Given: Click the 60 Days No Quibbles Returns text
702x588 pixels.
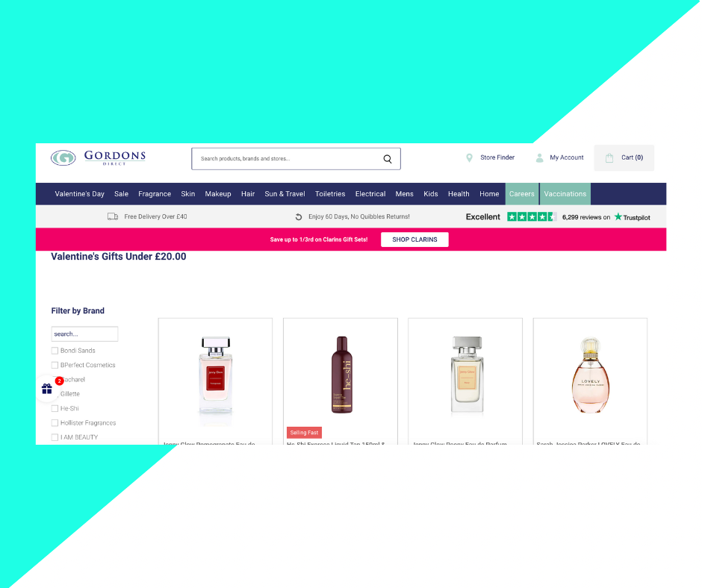Looking at the screenshot, I should [x=359, y=216].
